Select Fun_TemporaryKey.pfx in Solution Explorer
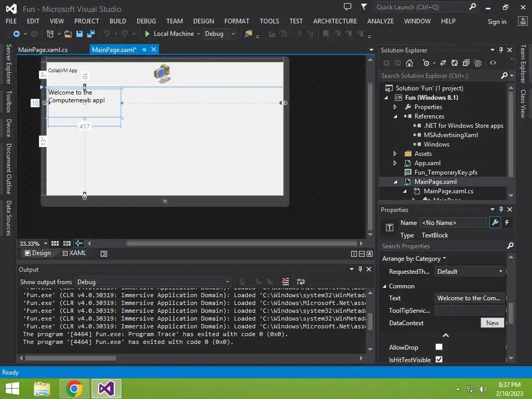 click(x=445, y=172)
